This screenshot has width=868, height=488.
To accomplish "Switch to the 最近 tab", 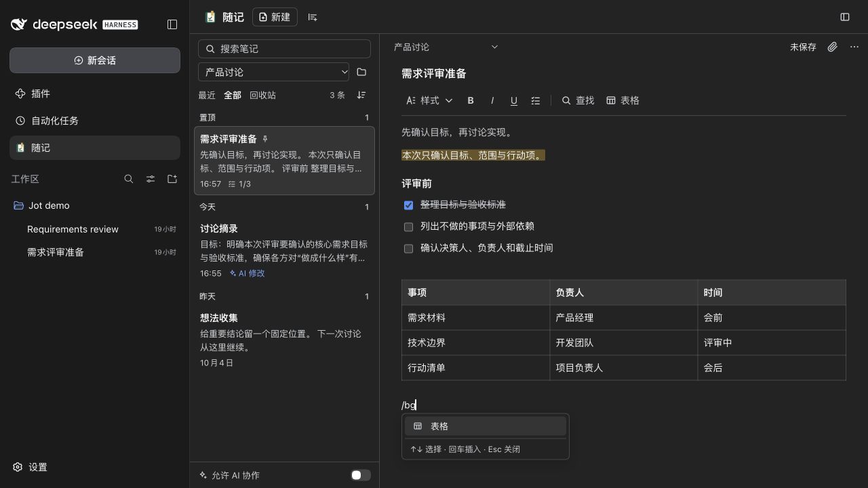I will 207,95.
